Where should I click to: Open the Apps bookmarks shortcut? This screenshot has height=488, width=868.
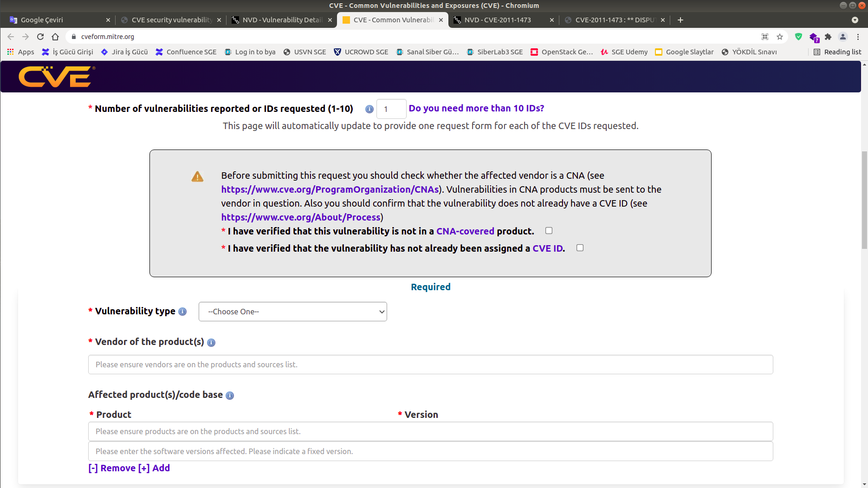tap(21, 52)
